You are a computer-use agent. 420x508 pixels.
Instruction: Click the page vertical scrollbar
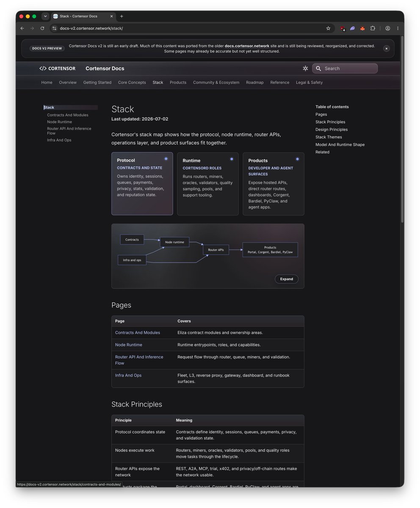point(402,129)
